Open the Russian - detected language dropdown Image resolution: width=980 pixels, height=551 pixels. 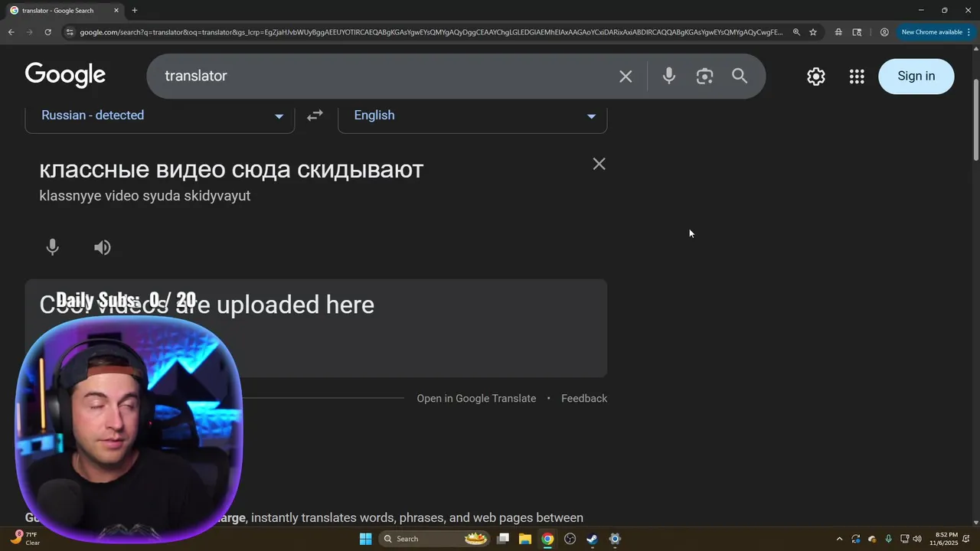(160, 116)
